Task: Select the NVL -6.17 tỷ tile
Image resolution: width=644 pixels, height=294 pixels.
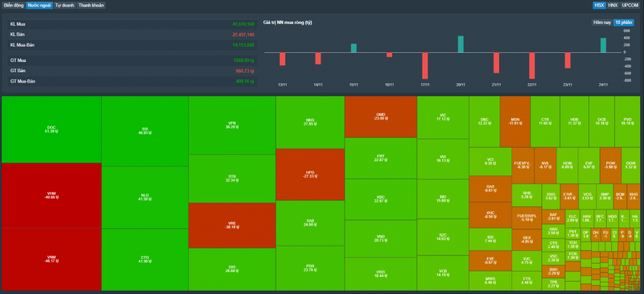Action: point(545,165)
